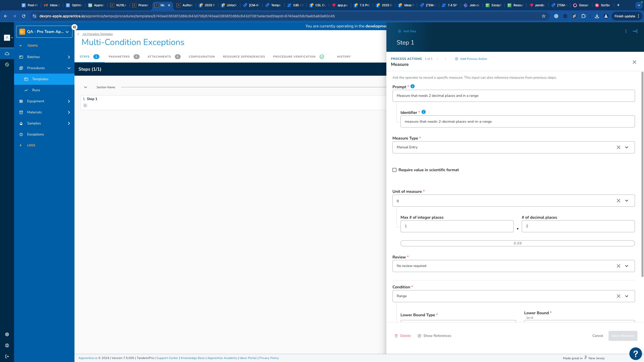This screenshot has width=644, height=362.
Task: Click the help question mark button
Action: (635, 354)
